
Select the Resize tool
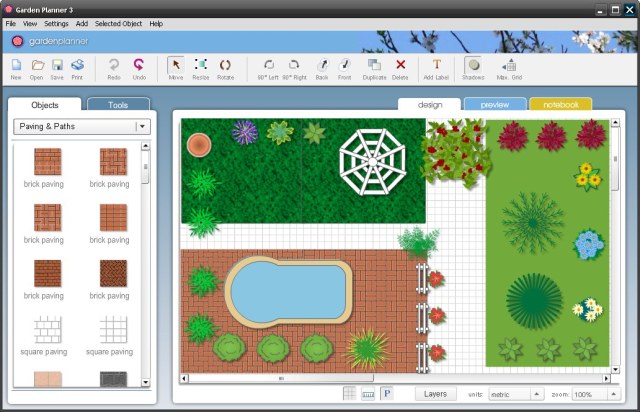pos(200,68)
